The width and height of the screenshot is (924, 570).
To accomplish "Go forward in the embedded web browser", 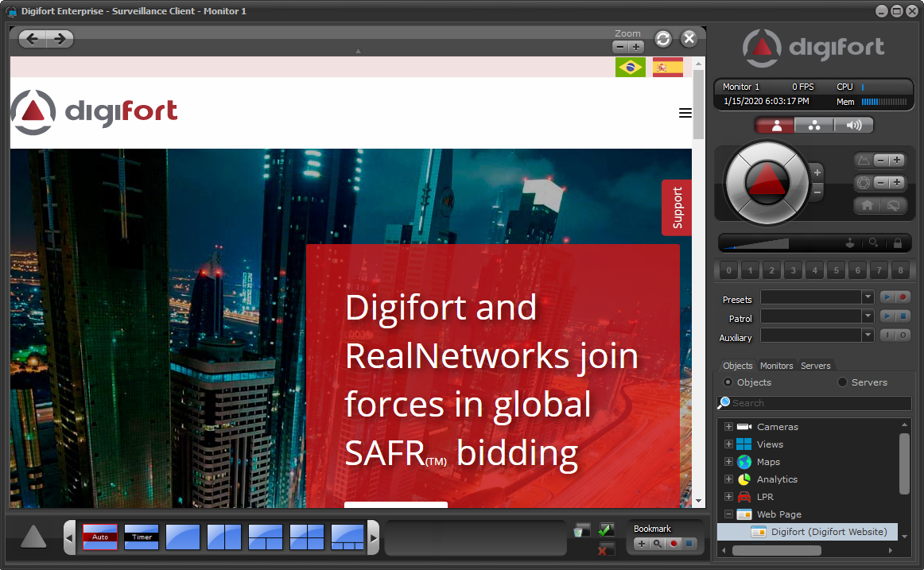I will (60, 39).
